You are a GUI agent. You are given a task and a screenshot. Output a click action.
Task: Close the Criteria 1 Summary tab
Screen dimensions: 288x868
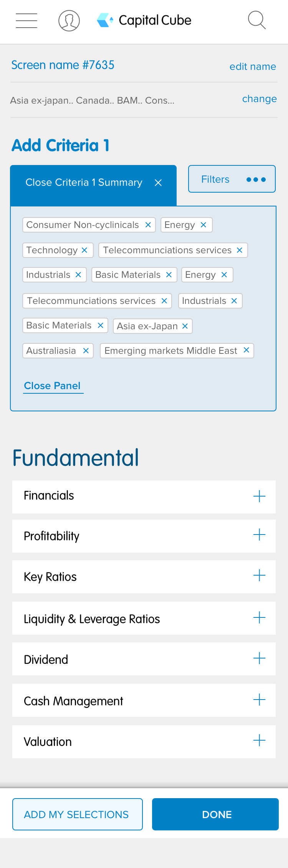point(158,183)
